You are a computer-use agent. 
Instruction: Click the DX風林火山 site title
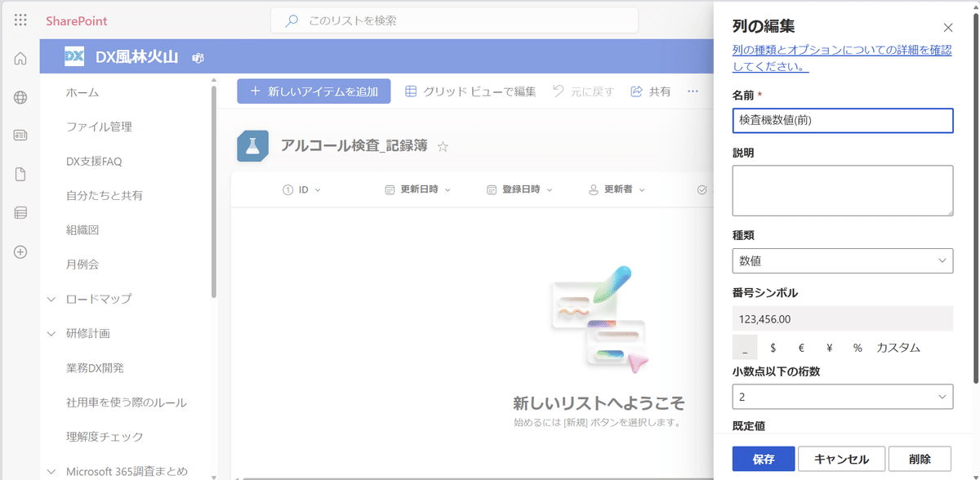136,57
